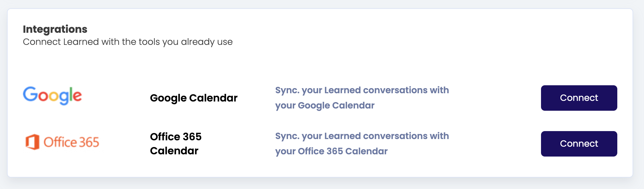Click 'Sync. your Learned conversations' in Office row

362,136
